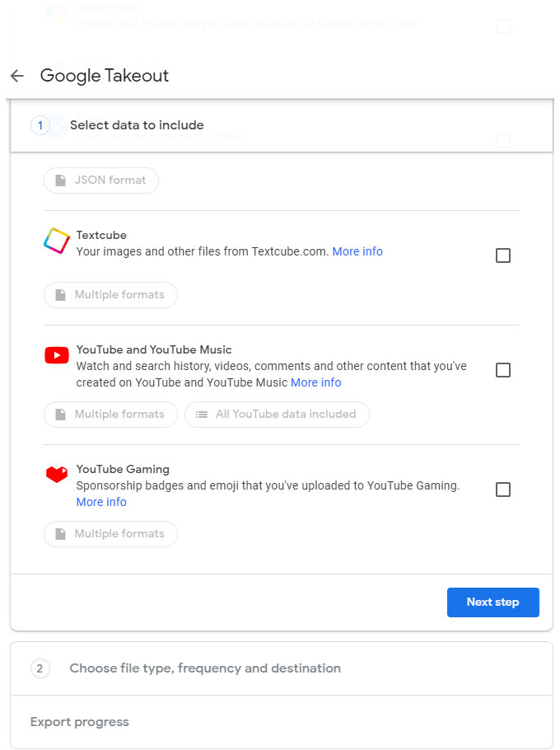The width and height of the screenshot is (560, 750).
Task: Collapse the Select data to include header
Action: [x=137, y=125]
